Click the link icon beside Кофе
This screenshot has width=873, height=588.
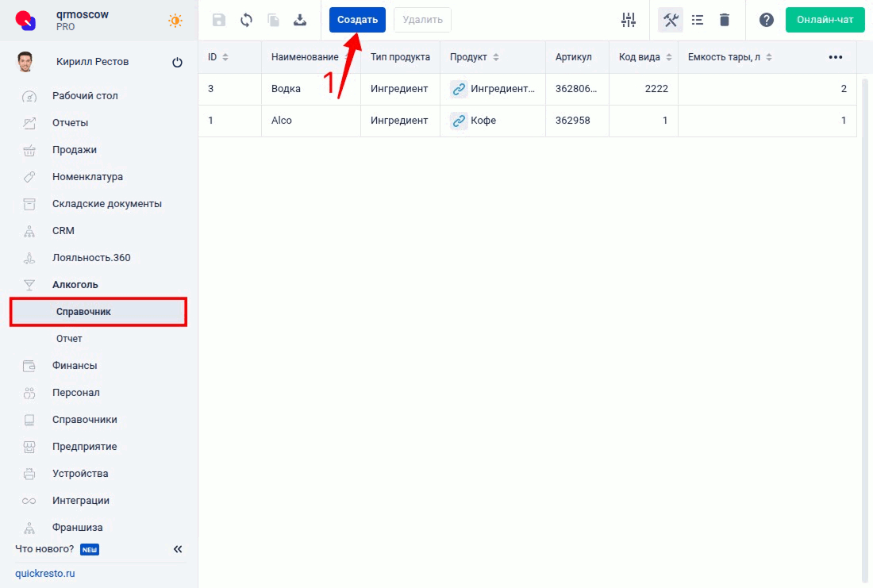(x=459, y=121)
